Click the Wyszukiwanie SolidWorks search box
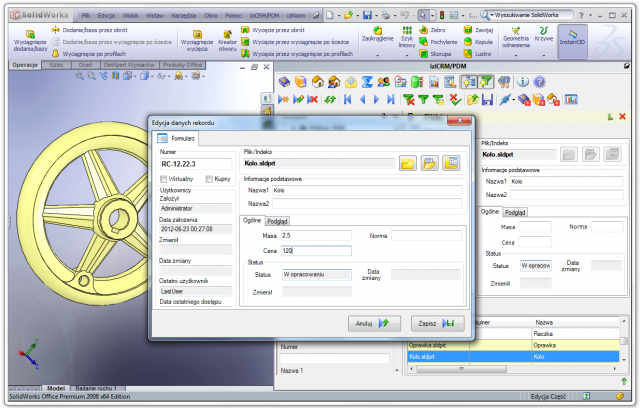Viewport: 640px width, 408px height. click(x=530, y=15)
